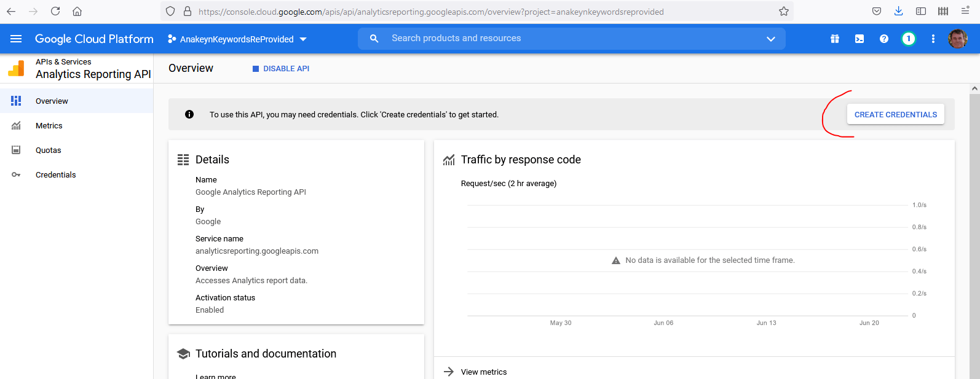Click the Enabled activation status value

click(210, 310)
